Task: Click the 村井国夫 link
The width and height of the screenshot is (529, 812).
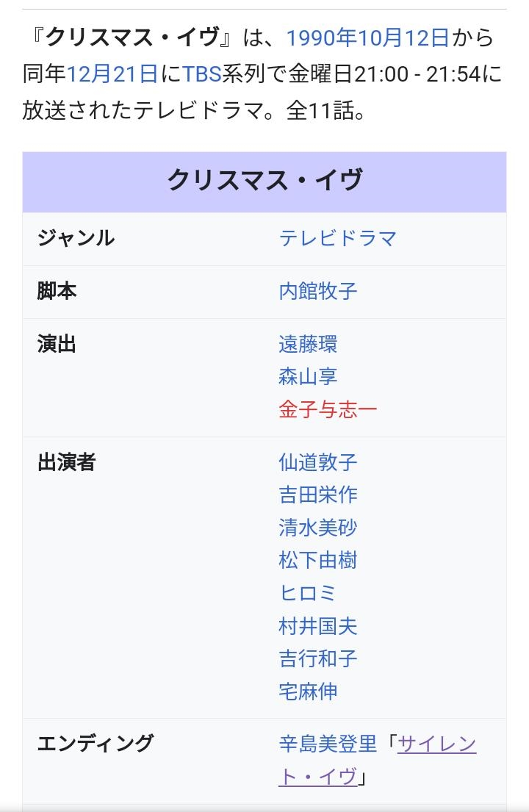Action: [318, 626]
